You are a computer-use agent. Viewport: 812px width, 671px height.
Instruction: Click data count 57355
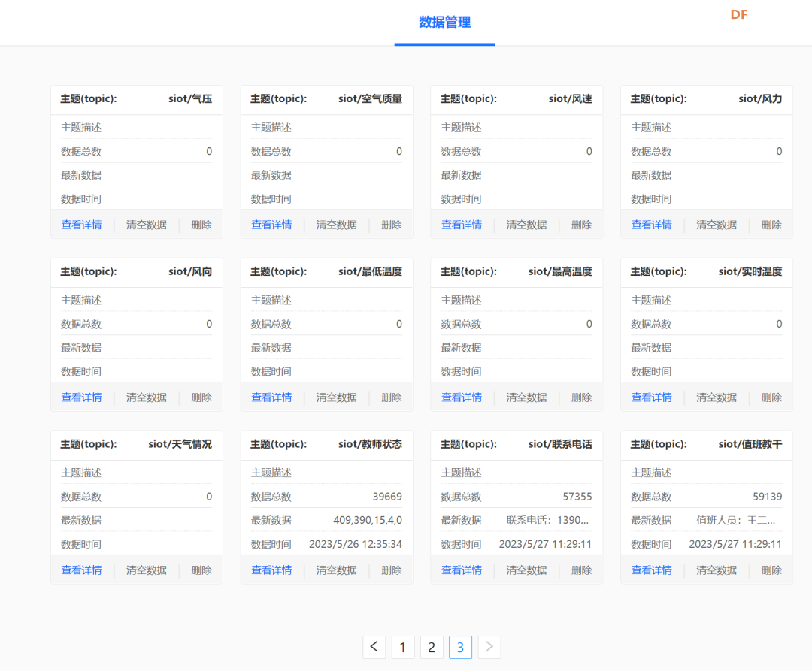click(577, 497)
